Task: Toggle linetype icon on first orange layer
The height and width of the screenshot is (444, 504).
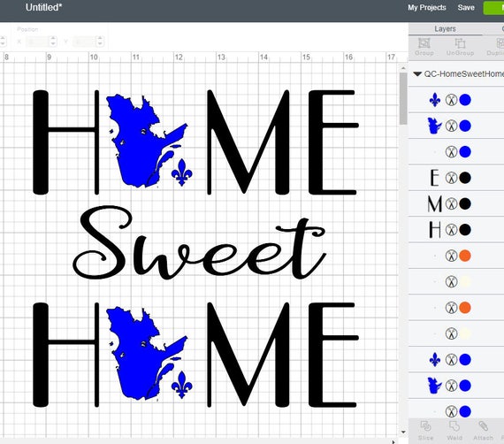Action: [x=451, y=256]
